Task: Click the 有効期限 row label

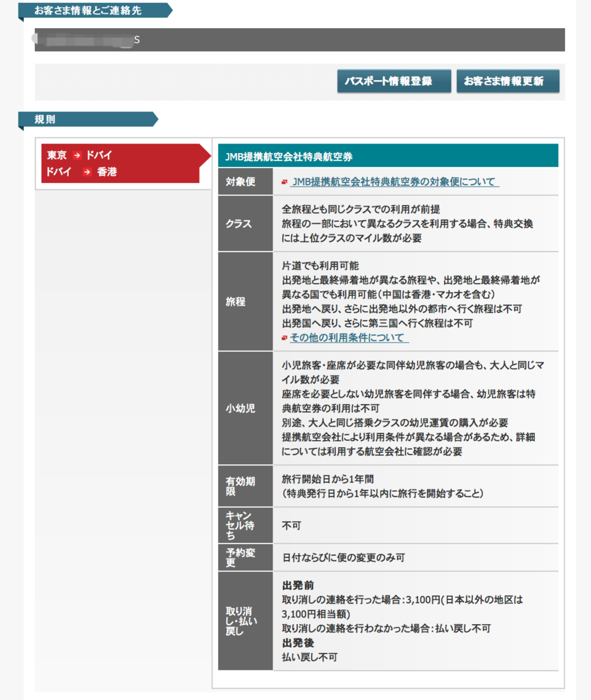Action: [245, 486]
